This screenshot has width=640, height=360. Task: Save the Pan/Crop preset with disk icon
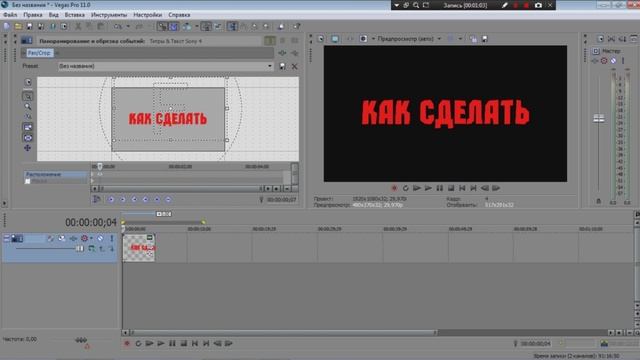tap(282, 66)
